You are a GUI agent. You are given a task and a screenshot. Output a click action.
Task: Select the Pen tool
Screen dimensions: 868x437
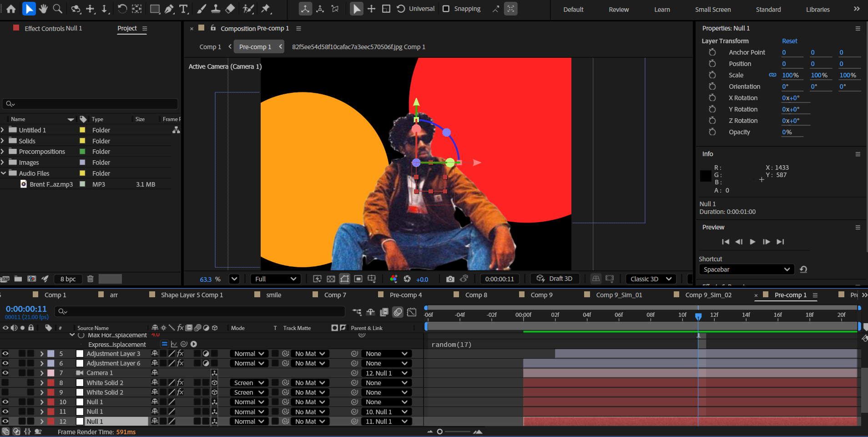coord(169,9)
